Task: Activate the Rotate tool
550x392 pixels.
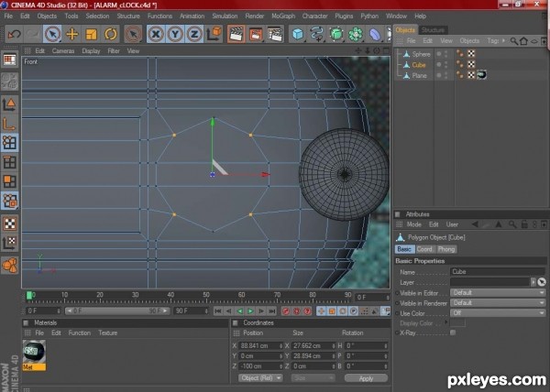Action: 111,34
